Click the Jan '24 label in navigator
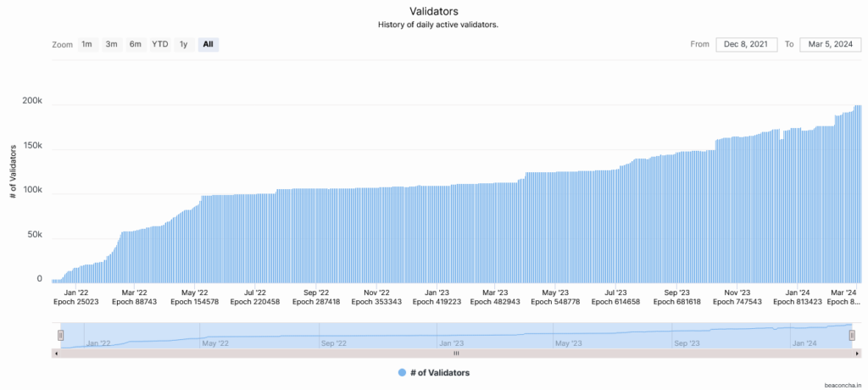868x390 pixels. (805, 343)
